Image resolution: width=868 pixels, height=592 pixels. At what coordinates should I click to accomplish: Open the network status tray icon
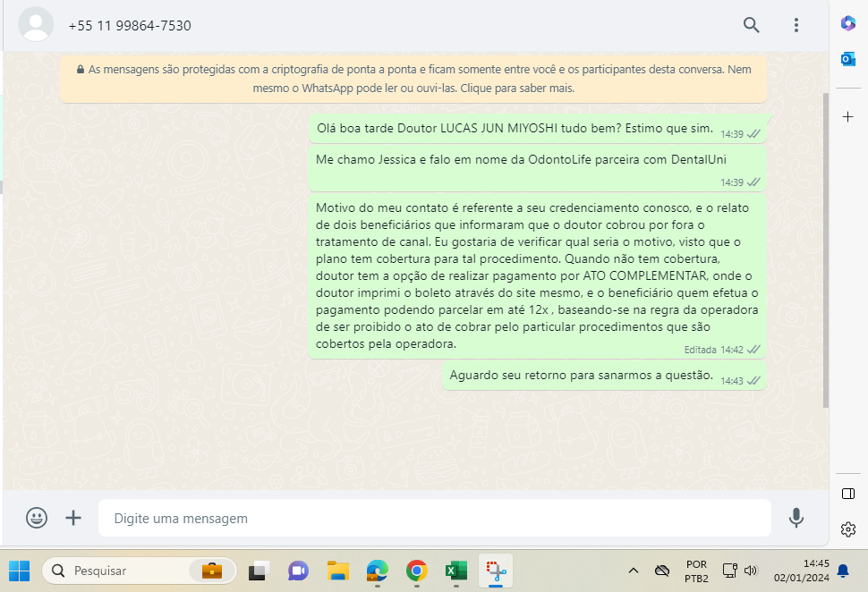(x=729, y=571)
